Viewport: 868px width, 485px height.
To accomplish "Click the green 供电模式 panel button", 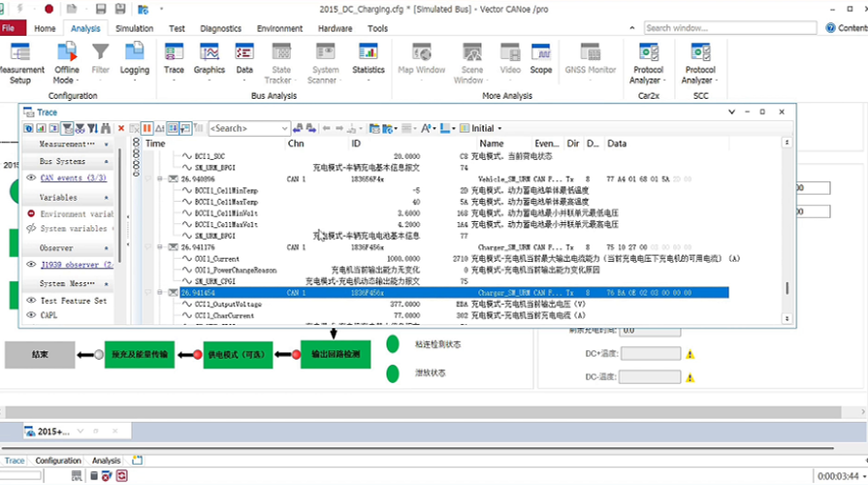I will pyautogui.click(x=238, y=354).
